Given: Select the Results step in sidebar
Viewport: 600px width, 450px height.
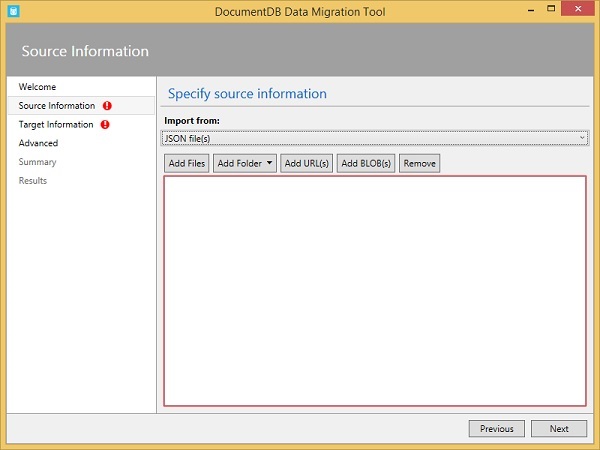Looking at the screenshot, I should pos(33,181).
